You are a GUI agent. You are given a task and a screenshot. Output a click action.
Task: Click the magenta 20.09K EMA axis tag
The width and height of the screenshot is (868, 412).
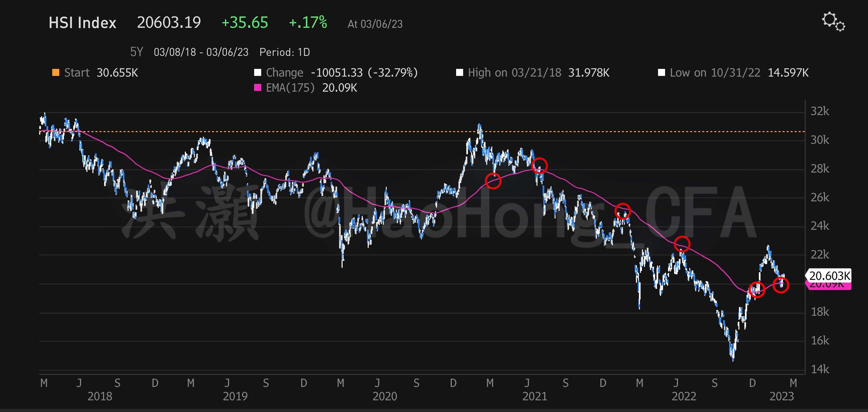(829, 286)
